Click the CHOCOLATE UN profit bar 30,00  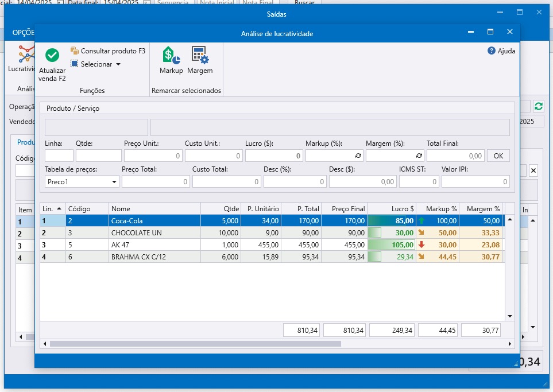pos(392,232)
